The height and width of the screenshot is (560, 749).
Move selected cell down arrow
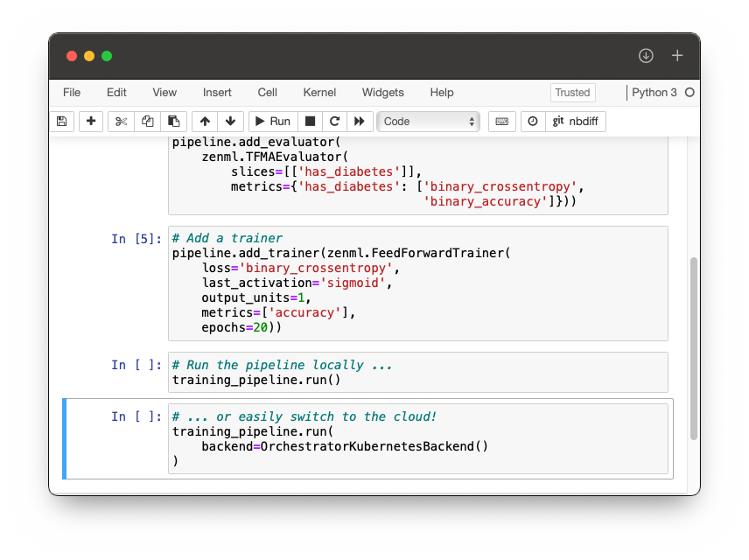(x=231, y=122)
